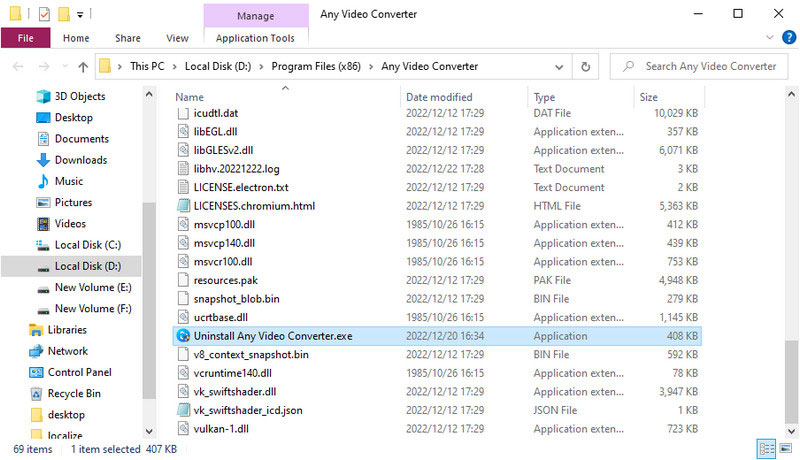Select vulkan-1.dll file name

click(221, 429)
